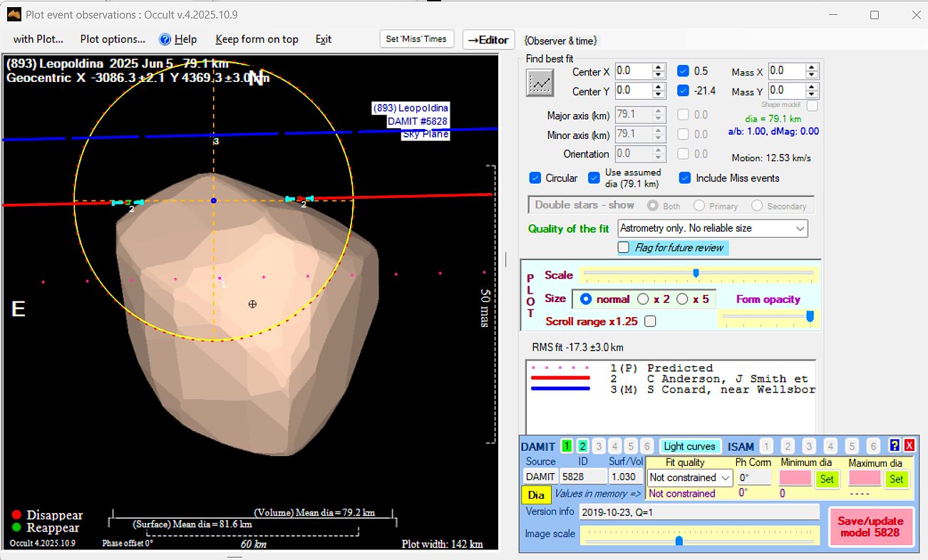This screenshot has width=928, height=560.
Task: Open the Quality of the fit dropdown
Action: point(713,229)
